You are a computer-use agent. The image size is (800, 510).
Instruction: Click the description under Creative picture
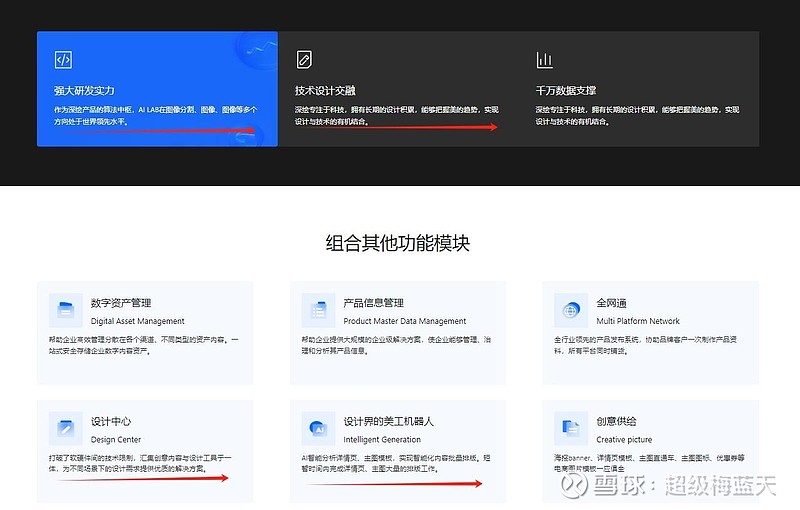(649, 463)
